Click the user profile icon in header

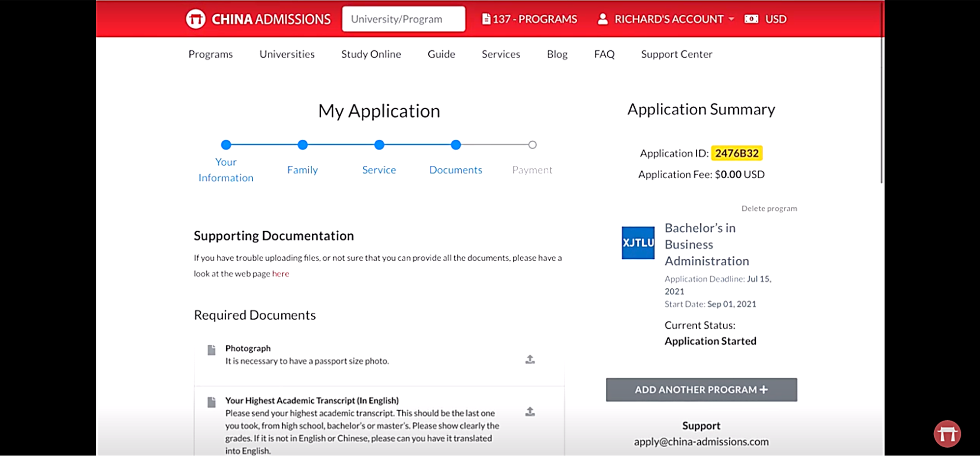pyautogui.click(x=602, y=19)
